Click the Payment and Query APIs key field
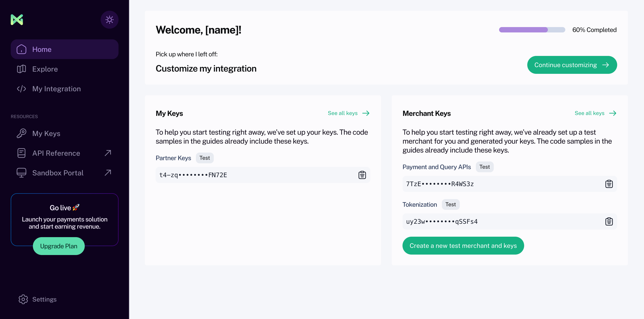This screenshot has height=319, width=644. 510,184
